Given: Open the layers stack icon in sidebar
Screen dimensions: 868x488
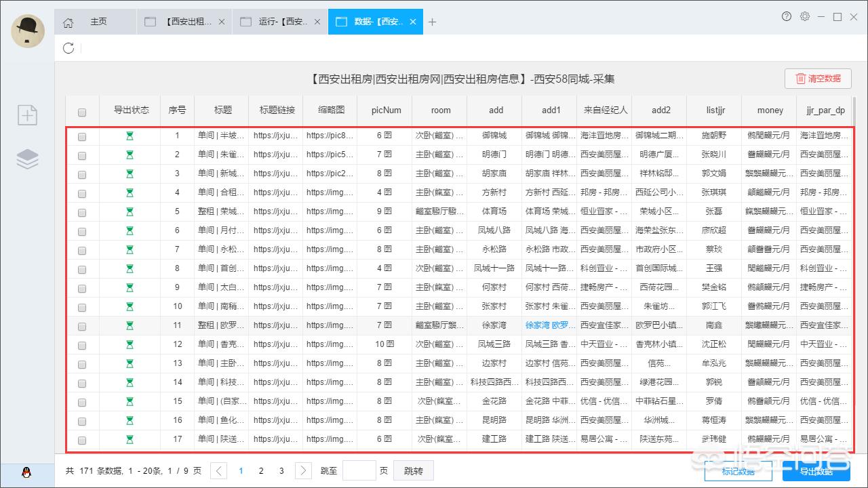Looking at the screenshot, I should 27,159.
